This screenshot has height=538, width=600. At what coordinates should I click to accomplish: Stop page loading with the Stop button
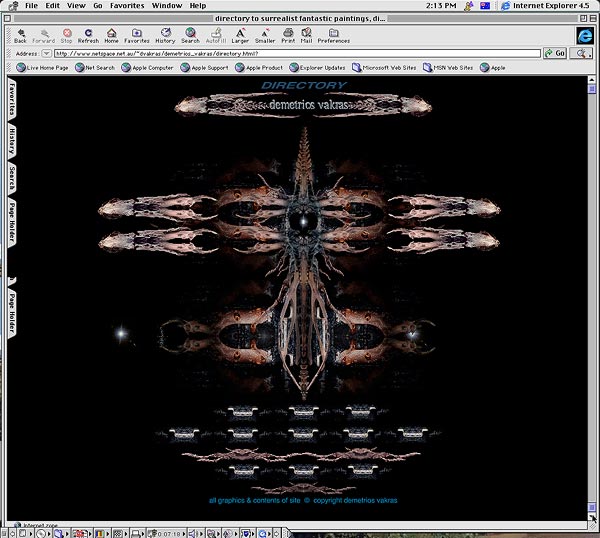tap(67, 36)
